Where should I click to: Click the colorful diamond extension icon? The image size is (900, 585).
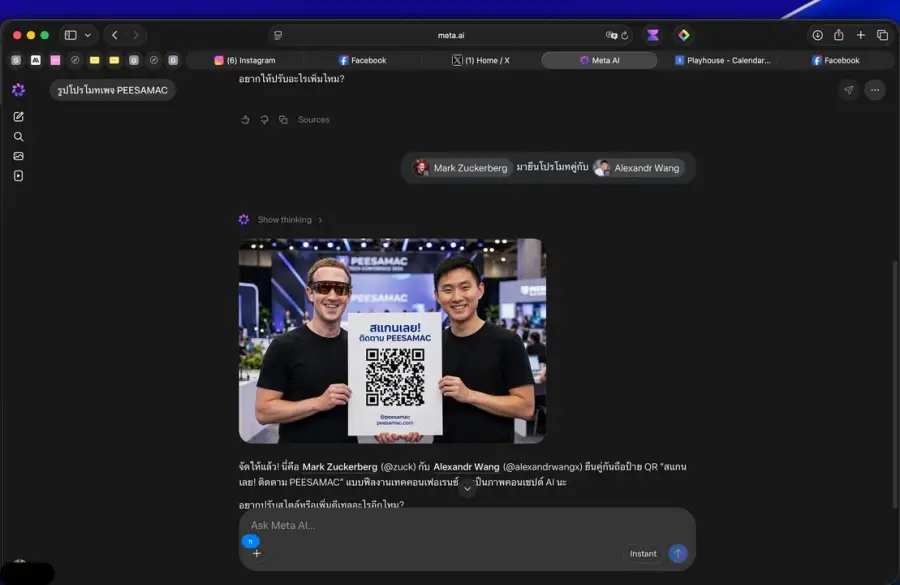[684, 35]
